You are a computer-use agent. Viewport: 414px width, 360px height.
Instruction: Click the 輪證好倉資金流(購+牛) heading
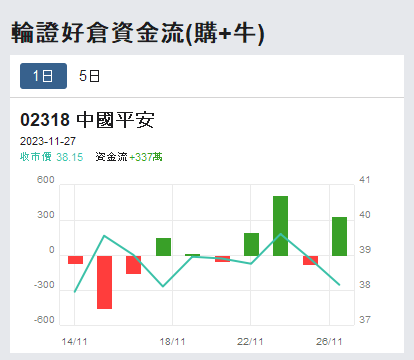tap(138, 33)
